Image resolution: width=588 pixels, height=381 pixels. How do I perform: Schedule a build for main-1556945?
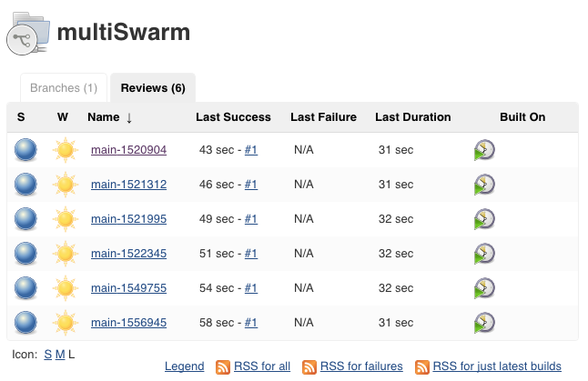484,323
